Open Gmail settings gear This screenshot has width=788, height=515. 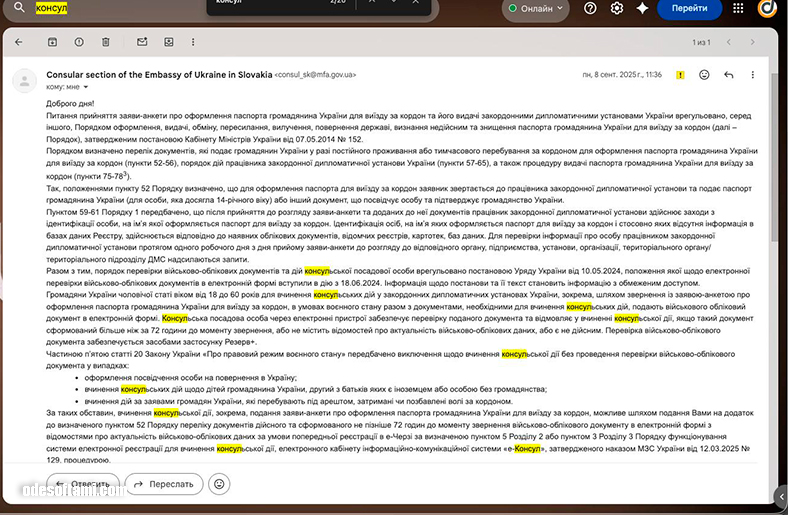617,8
